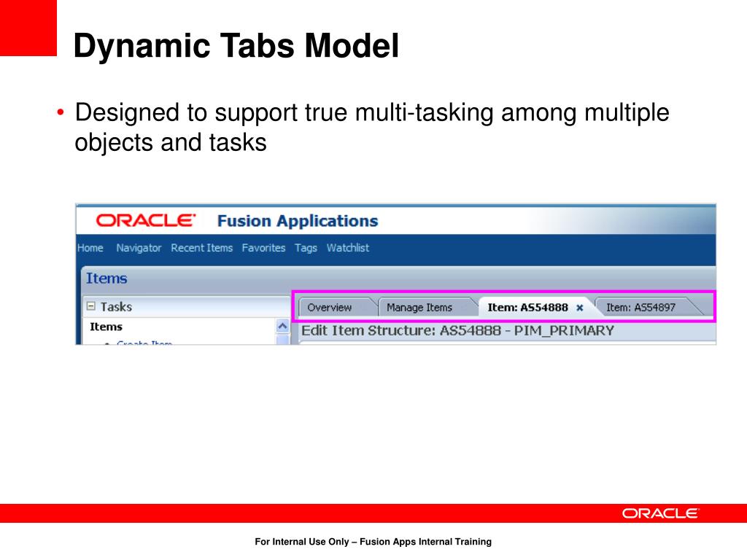Open the Favorites menu

tap(263, 248)
